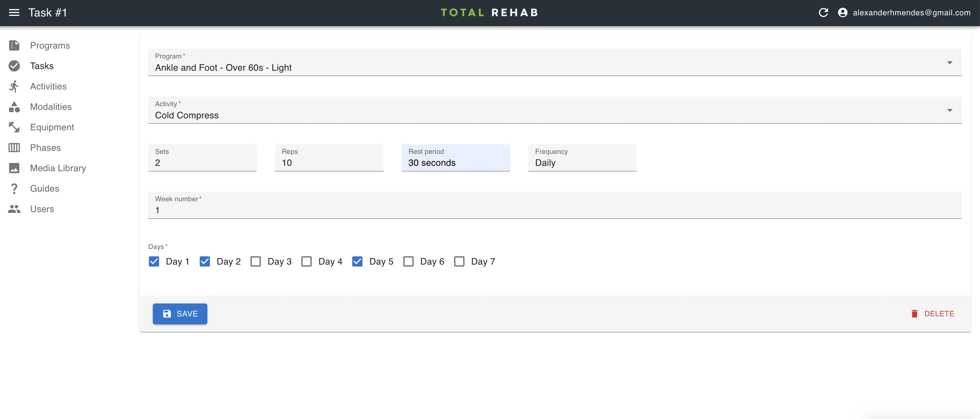
Task: Click the Equipment dumbbell icon
Action: click(x=14, y=127)
